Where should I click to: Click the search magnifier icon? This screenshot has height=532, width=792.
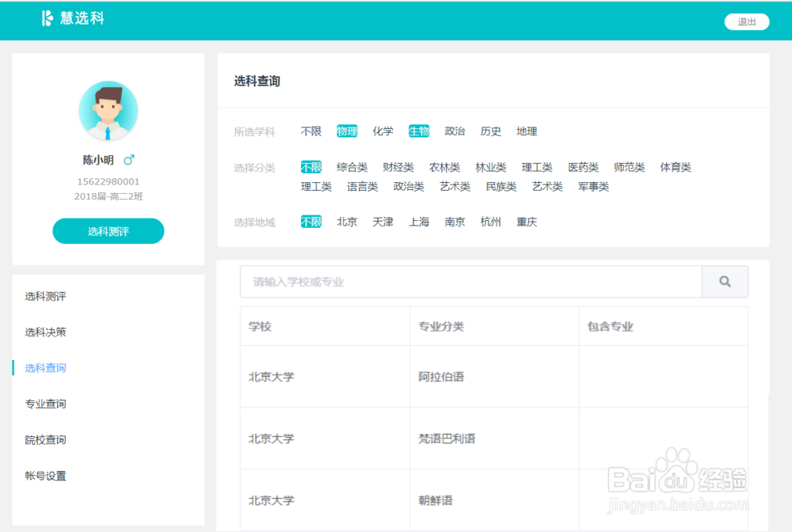(x=724, y=281)
